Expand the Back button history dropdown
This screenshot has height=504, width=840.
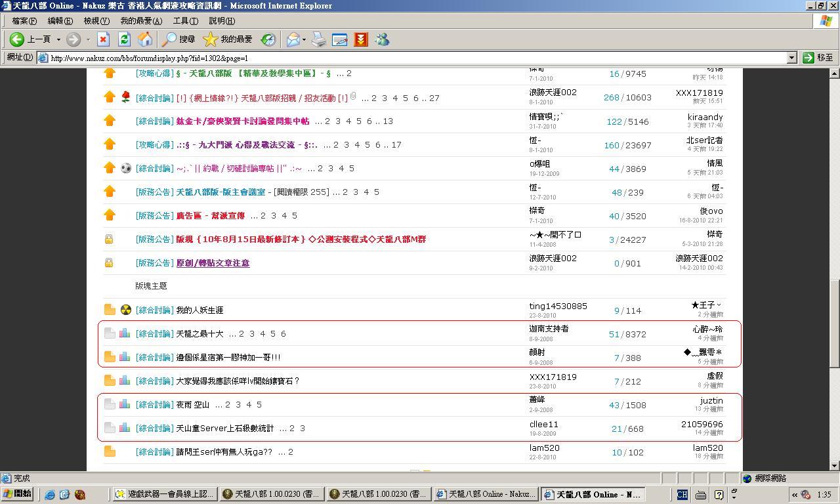tap(58, 39)
